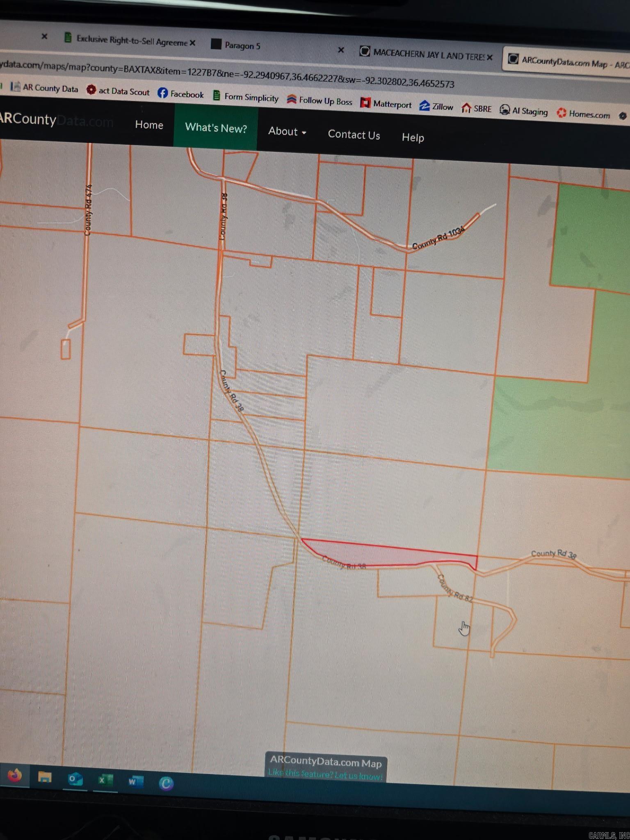Open the Zillow bookmark
Viewport: 630px width, 840px height.
(436, 107)
